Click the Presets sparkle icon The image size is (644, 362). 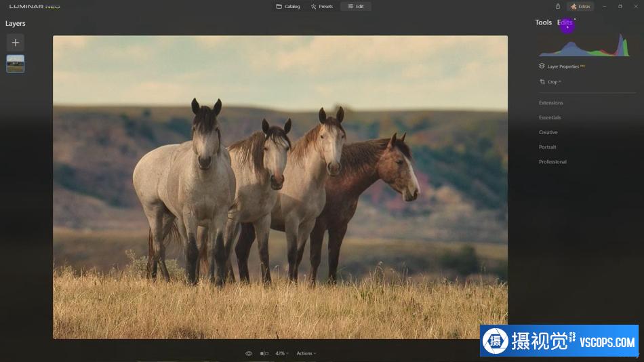[313, 7]
